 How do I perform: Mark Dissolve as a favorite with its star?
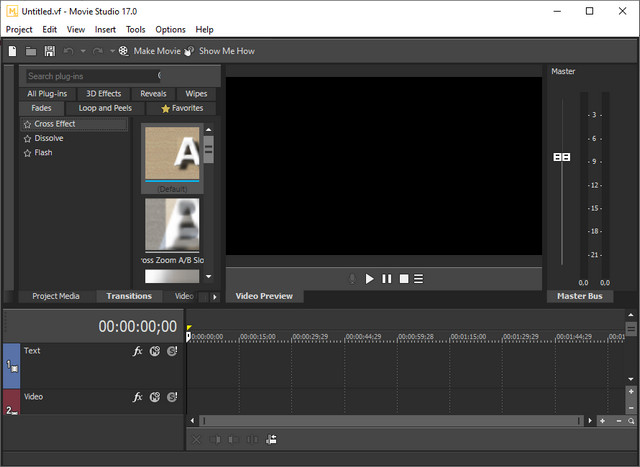coord(27,139)
